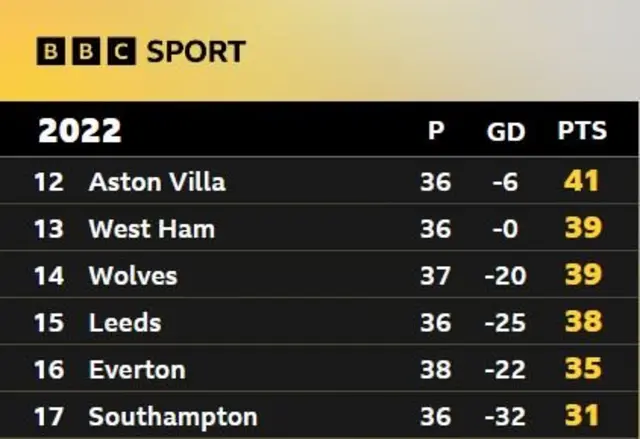
Task: Open the Wolves team row
Action: [319, 275]
